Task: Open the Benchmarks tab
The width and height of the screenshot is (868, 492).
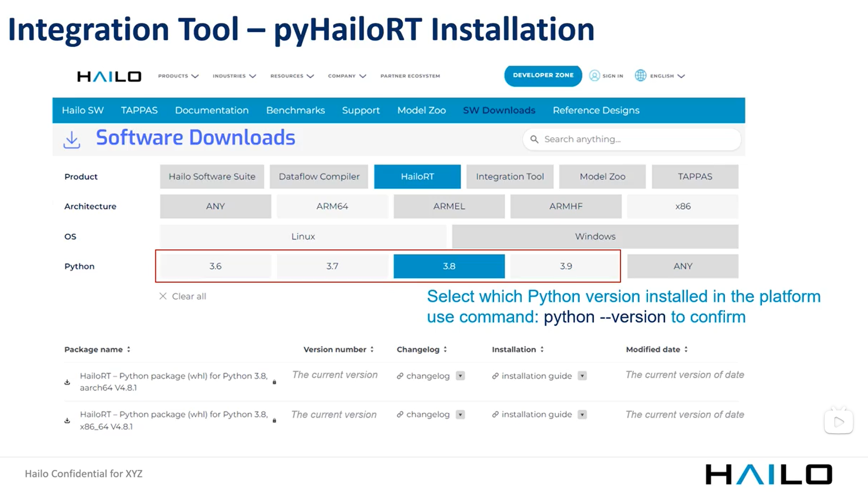Action: [x=295, y=110]
